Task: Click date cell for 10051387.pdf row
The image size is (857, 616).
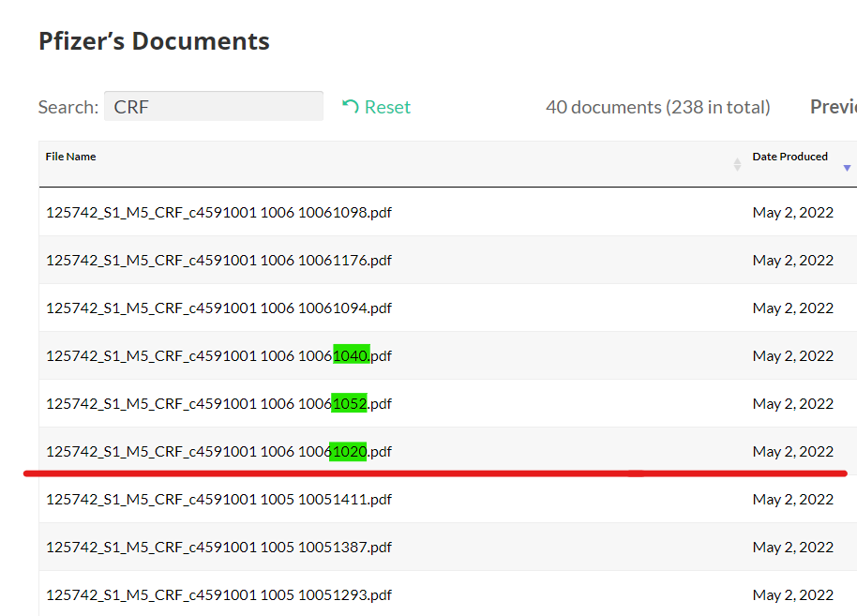Action: (x=793, y=548)
